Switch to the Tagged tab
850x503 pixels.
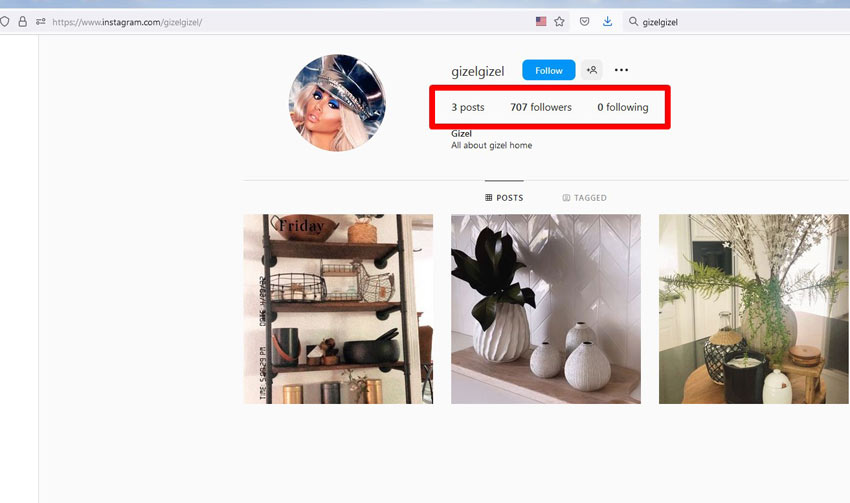pyautogui.click(x=584, y=198)
